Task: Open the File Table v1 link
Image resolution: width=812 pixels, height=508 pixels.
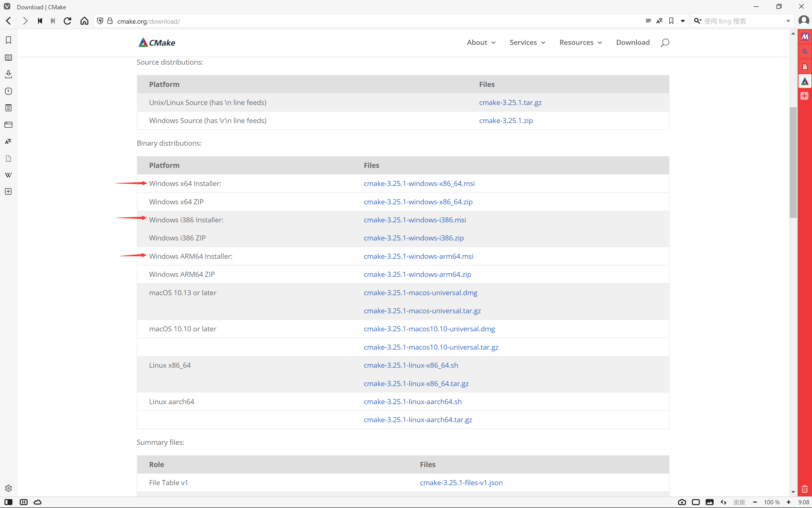Action: pyautogui.click(x=185, y=483)
